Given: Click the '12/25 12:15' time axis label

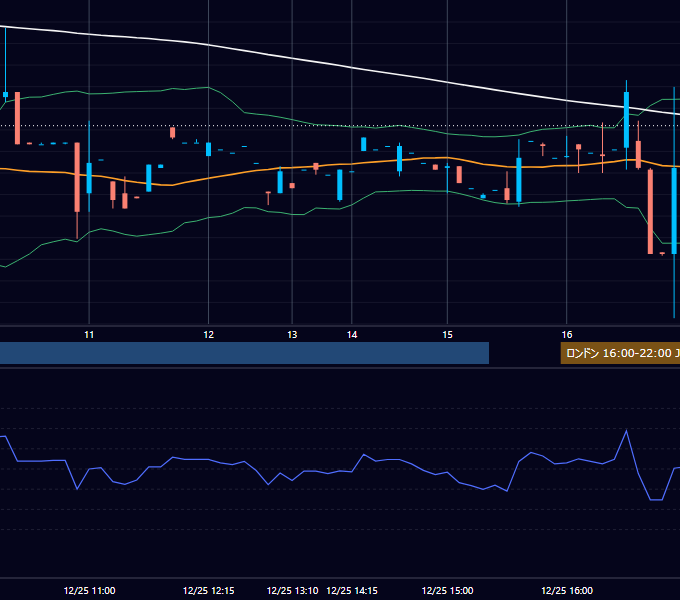Looking at the screenshot, I should [209, 590].
